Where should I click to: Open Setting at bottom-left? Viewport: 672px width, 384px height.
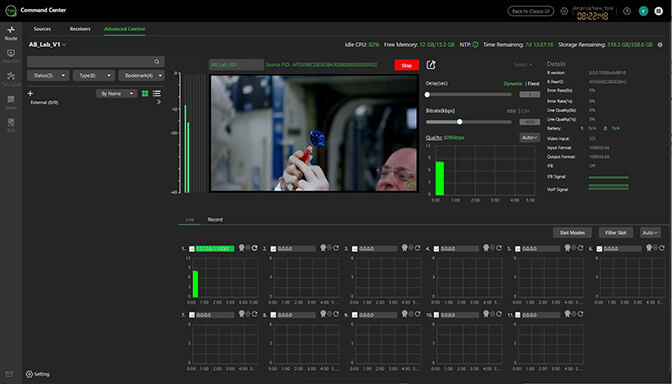[x=38, y=374]
